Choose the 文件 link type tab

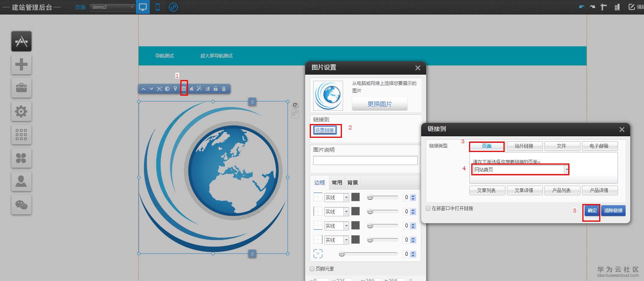pos(562,146)
